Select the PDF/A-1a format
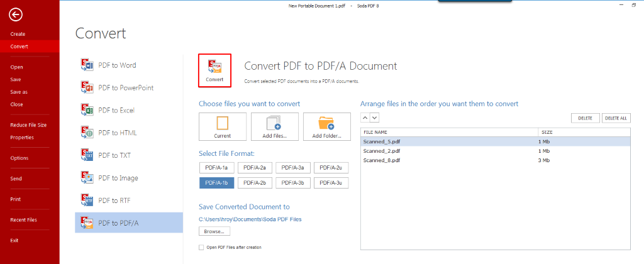 [x=216, y=168]
